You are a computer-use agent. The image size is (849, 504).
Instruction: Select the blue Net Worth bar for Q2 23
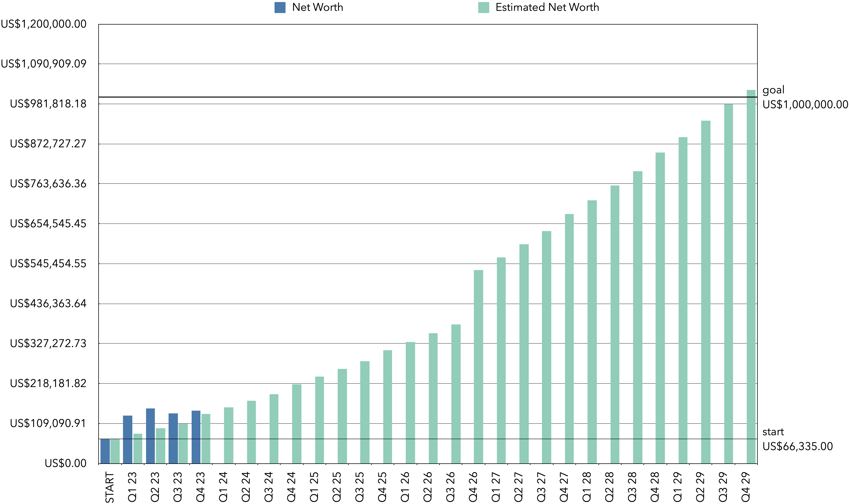pyautogui.click(x=150, y=436)
